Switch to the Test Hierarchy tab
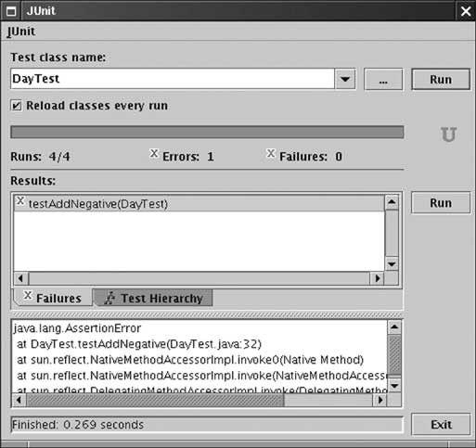476x448 pixels. (153, 298)
